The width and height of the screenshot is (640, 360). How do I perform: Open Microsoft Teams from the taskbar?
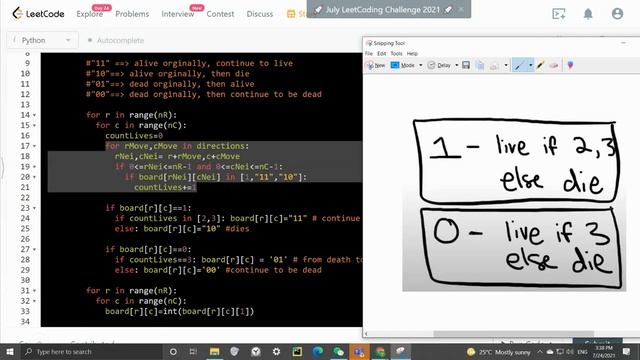(359, 351)
